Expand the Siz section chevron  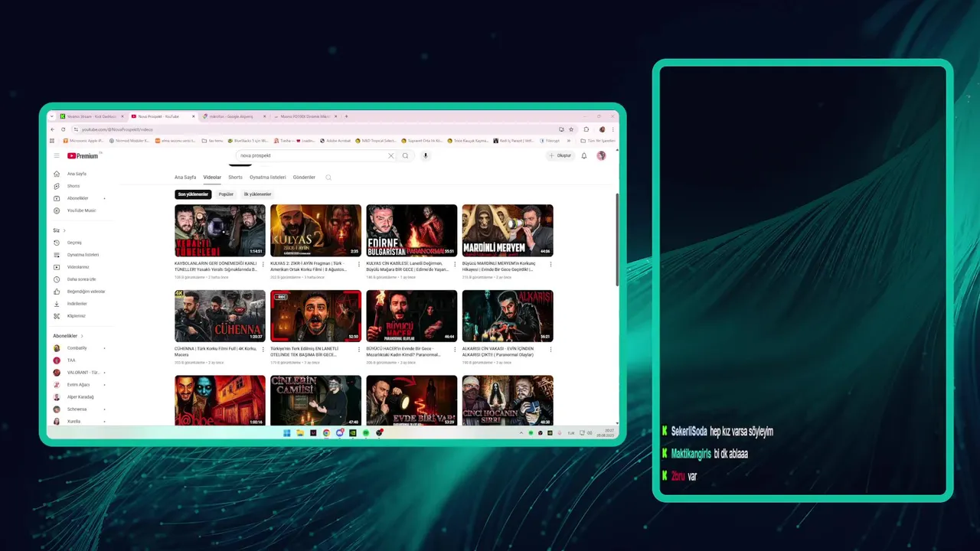point(64,230)
